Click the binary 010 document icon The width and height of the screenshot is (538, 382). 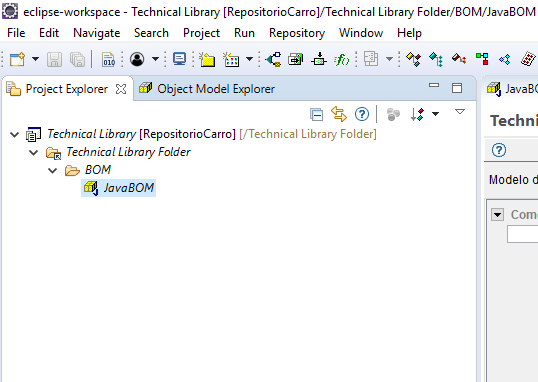pos(109,59)
